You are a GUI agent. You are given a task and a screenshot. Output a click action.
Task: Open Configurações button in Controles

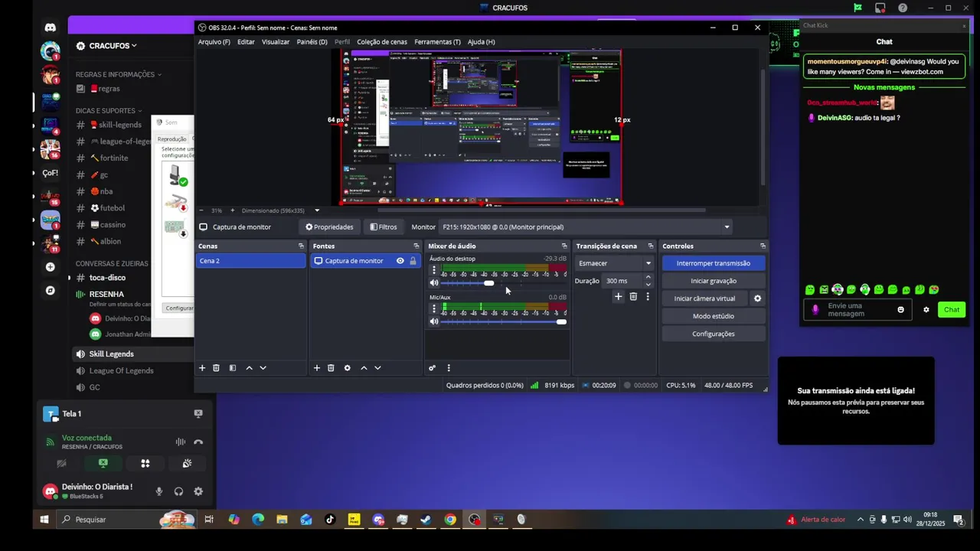coord(714,334)
